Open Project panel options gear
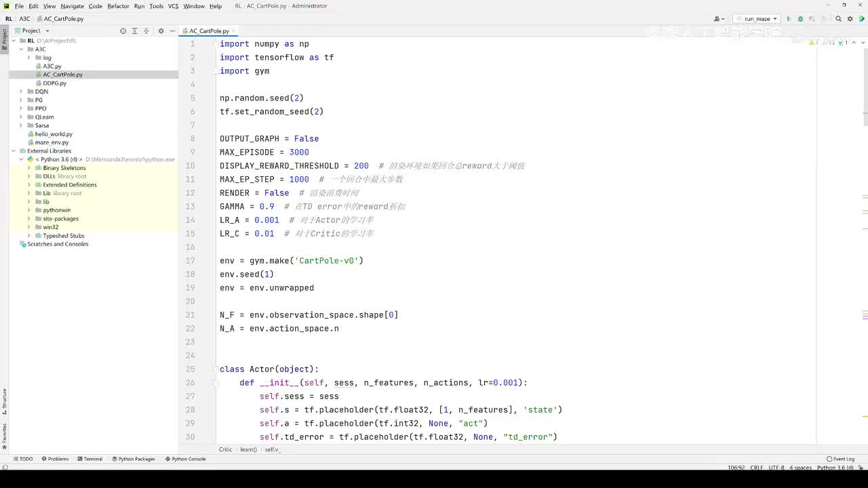Image resolution: width=868 pixels, height=488 pixels. [161, 30]
